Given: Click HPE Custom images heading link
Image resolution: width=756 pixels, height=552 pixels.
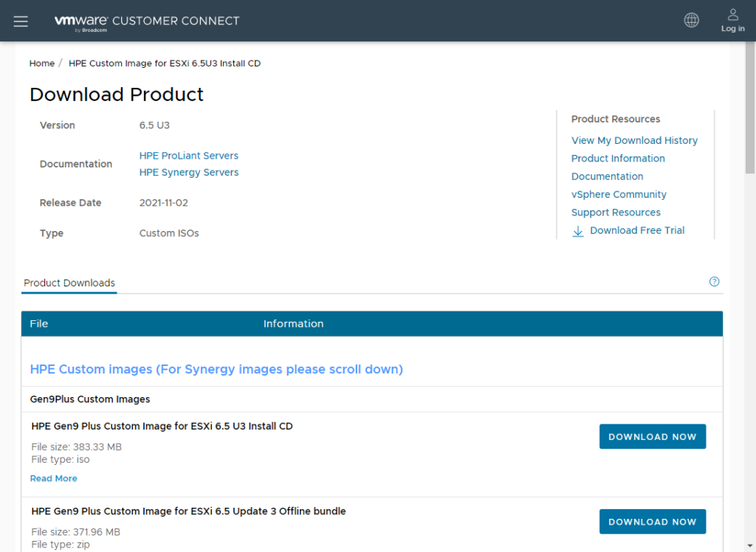Looking at the screenshot, I should 216,369.
